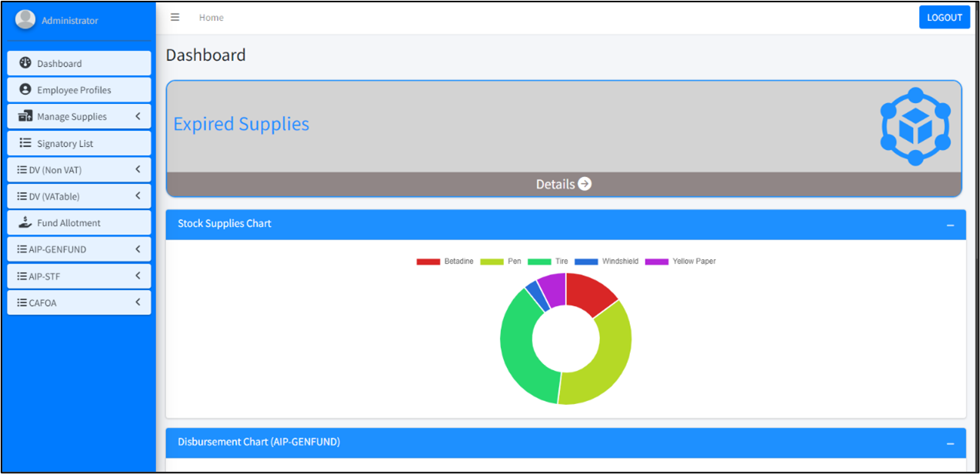Toggle Windshield series in chart legend
This screenshot has height=474, width=980.
coord(606,262)
